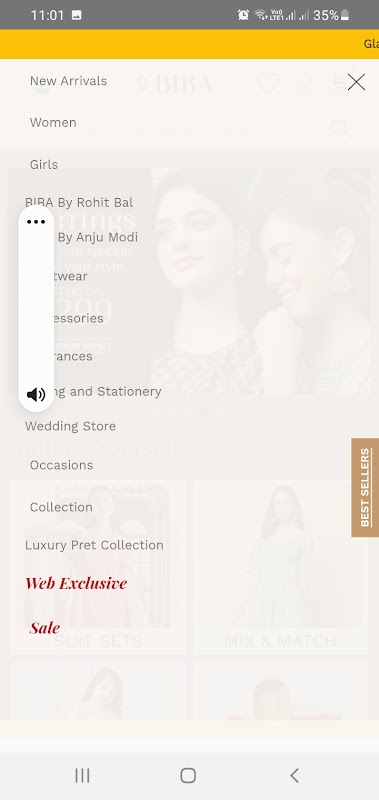Select Girls category in menu
The width and height of the screenshot is (379, 800).
coord(44,164)
